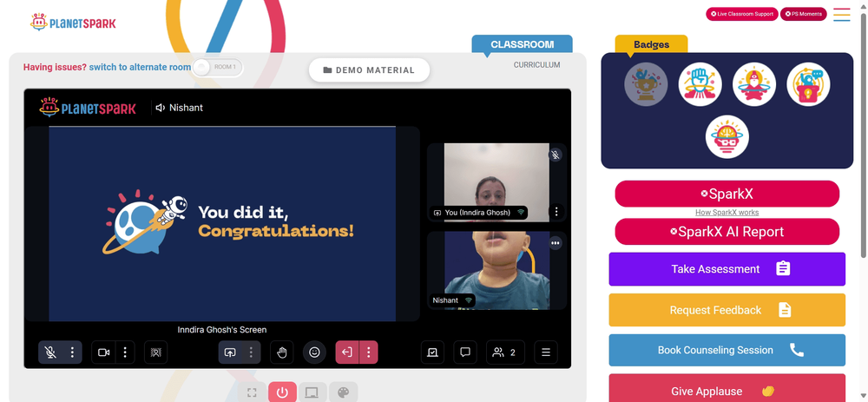The width and height of the screenshot is (868, 402).
Task: Click network signal icon on Inndira's label
Action: (x=520, y=212)
